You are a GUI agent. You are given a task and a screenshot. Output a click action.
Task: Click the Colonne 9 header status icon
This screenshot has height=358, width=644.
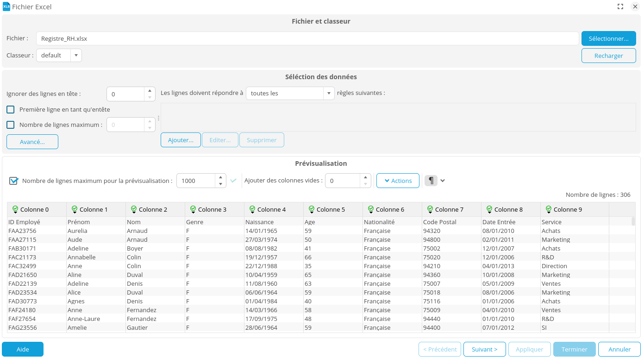[x=549, y=209]
